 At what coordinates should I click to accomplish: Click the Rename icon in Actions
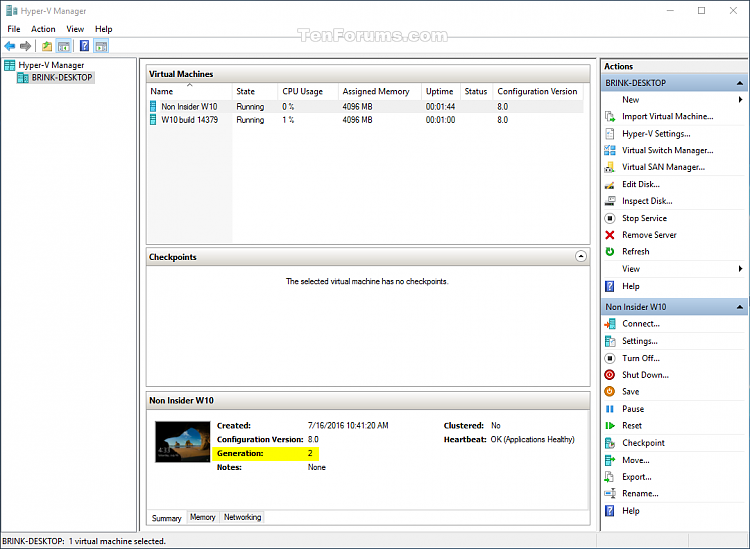[610, 494]
